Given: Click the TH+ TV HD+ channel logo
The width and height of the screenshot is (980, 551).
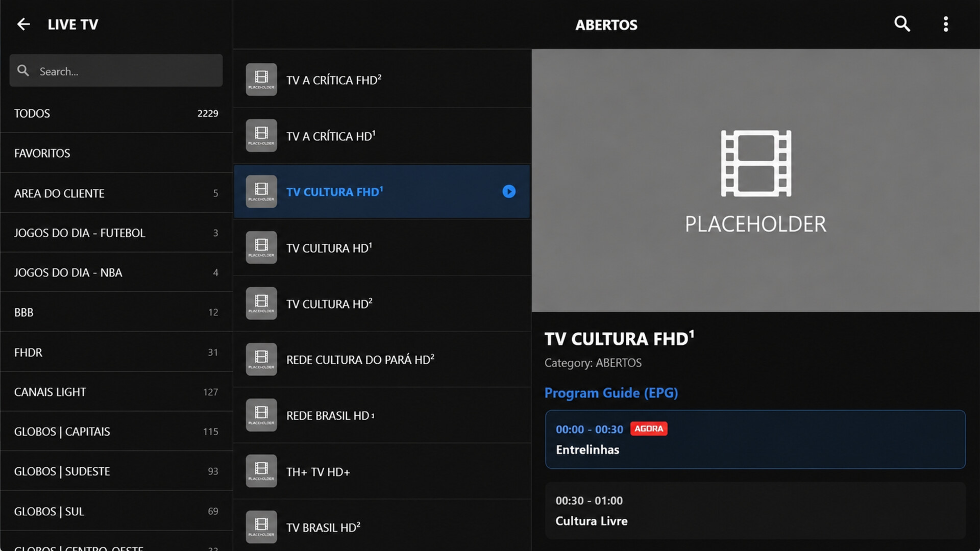Looking at the screenshot, I should point(261,471).
